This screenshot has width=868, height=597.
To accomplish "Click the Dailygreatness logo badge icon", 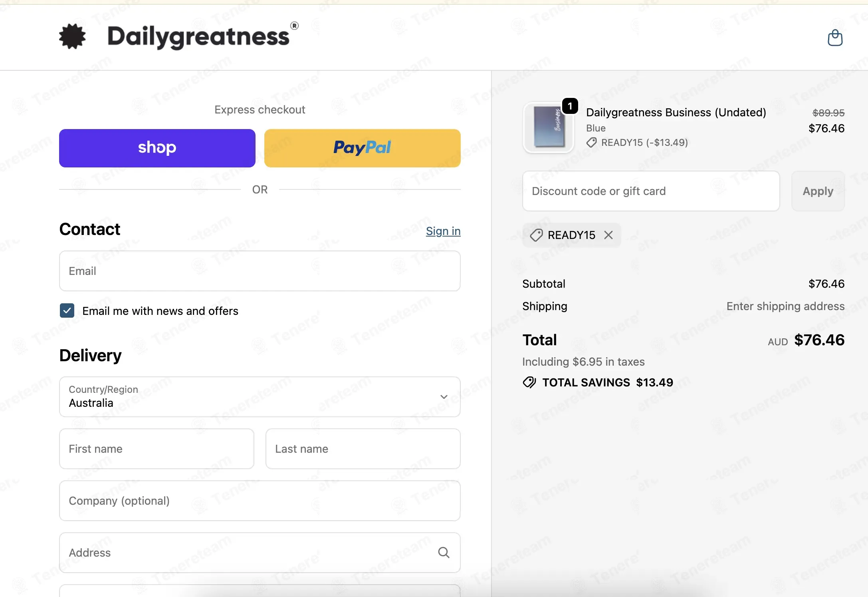I will click(x=72, y=36).
